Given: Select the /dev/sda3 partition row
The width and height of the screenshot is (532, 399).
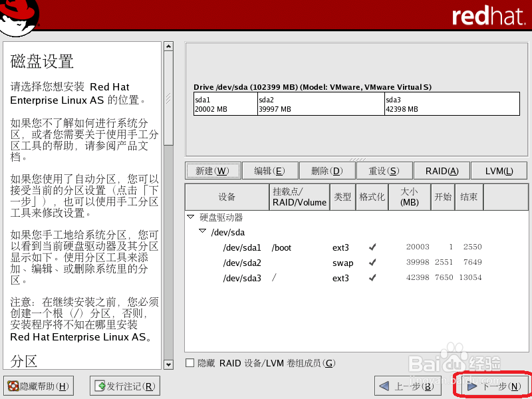Looking at the screenshot, I should [356, 278].
